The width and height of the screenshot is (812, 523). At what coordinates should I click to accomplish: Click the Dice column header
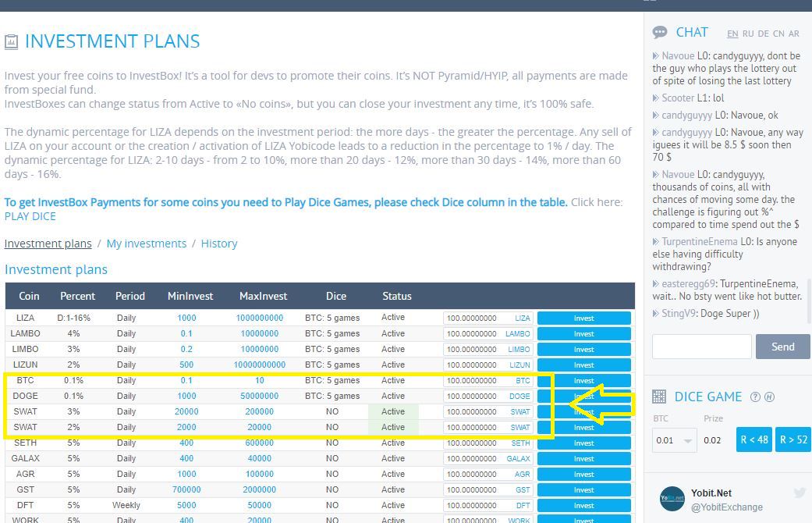coord(336,296)
